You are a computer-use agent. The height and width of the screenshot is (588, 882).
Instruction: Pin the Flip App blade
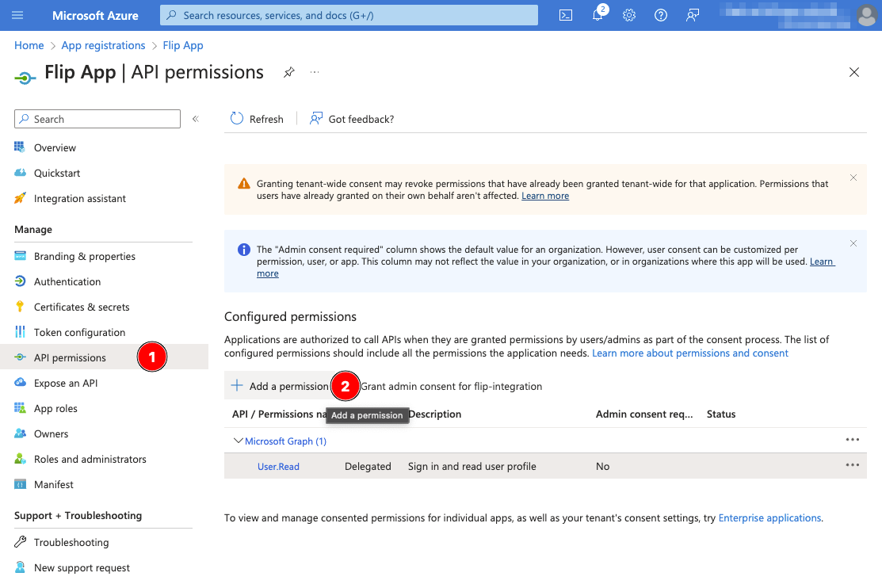coord(289,72)
